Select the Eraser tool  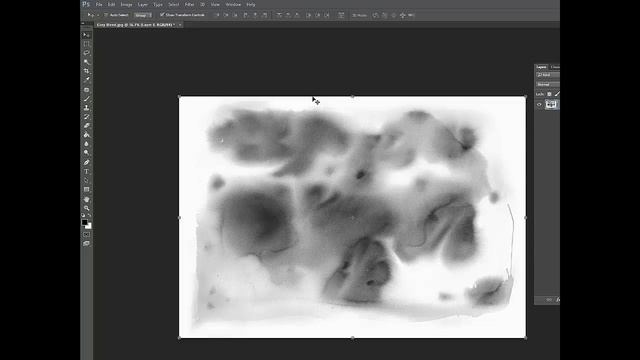click(x=86, y=126)
